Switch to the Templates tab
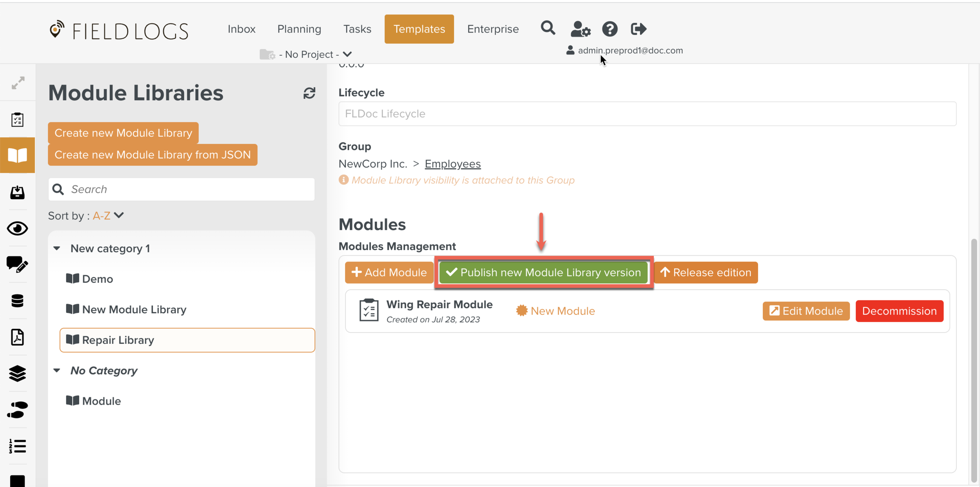980x487 pixels. (x=419, y=29)
